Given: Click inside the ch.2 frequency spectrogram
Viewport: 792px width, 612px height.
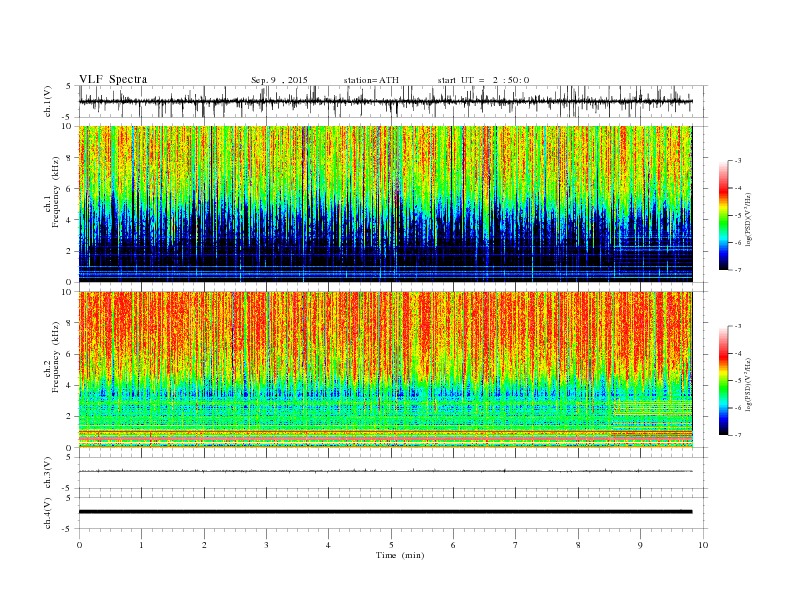Looking at the screenshot, I should tap(386, 370).
